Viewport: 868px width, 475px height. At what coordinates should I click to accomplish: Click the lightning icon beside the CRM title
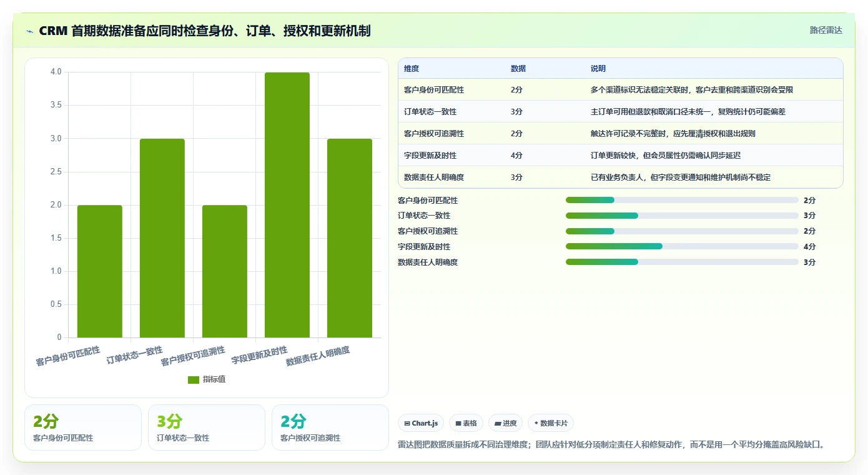[x=30, y=31]
